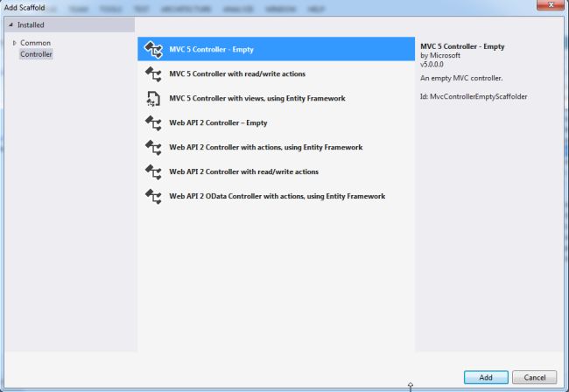Viewport: 569px width, 392px height.
Task: Pick Web API 2 OData Controller with actions
Action: click(x=277, y=196)
